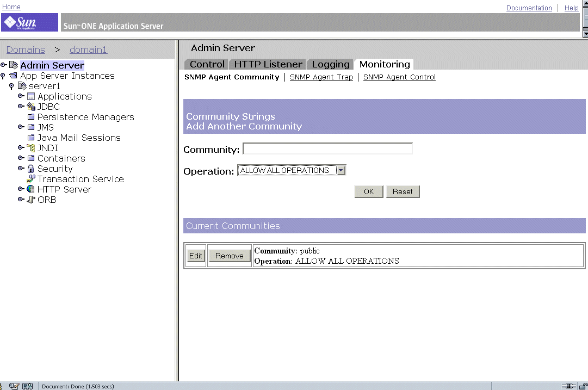588x390 pixels.
Task: Open the SNMP Agent Trap page
Action: click(x=321, y=77)
